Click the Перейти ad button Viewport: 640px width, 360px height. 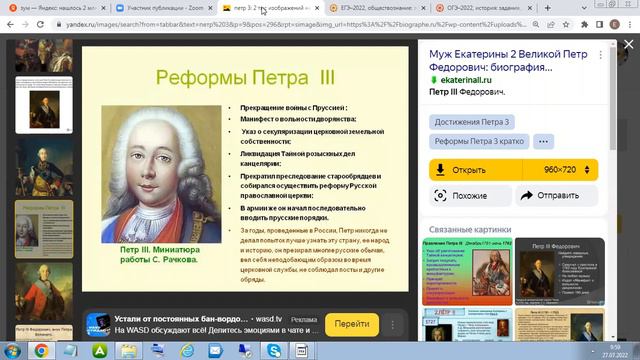[x=352, y=324]
